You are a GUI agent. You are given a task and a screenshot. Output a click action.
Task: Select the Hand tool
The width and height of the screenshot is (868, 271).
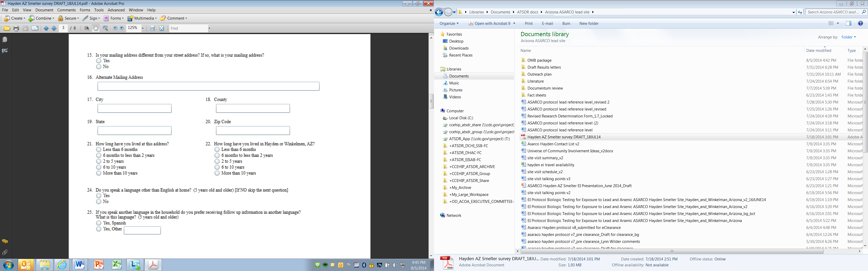96,28
